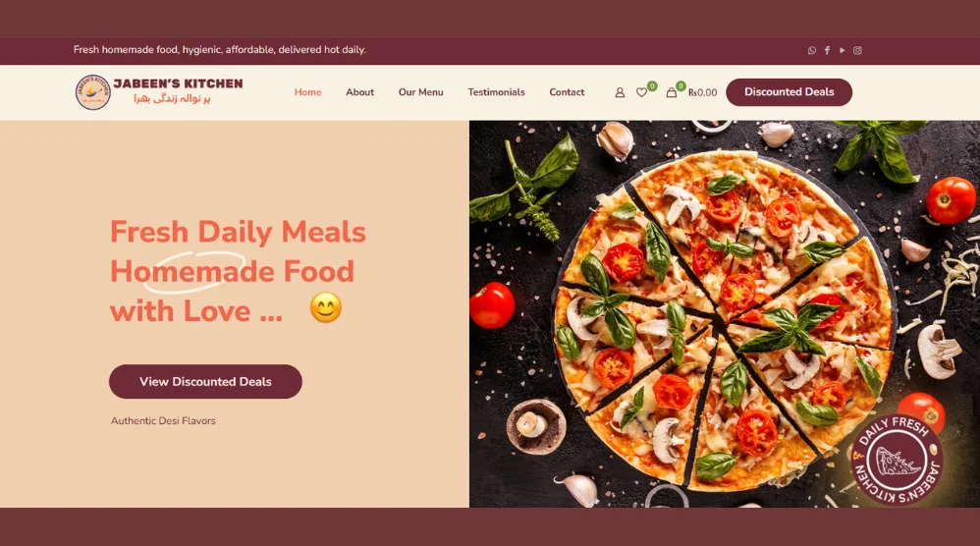Click the user account icon
Viewport: 980px width, 546px height.
[x=620, y=92]
